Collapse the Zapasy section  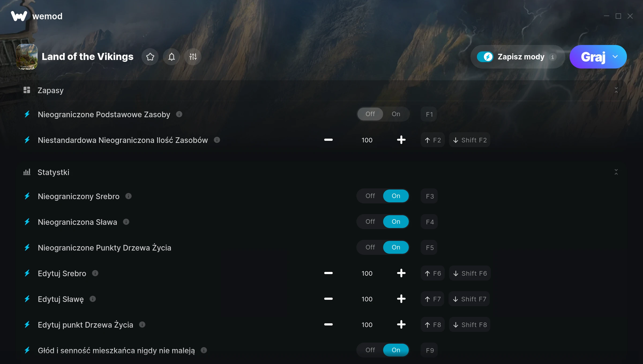616,90
